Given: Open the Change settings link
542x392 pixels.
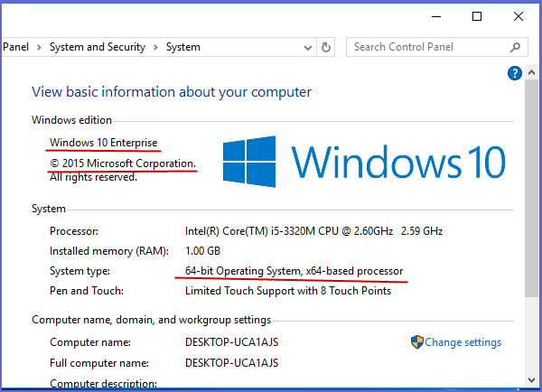Looking at the screenshot, I should pyautogui.click(x=463, y=342).
